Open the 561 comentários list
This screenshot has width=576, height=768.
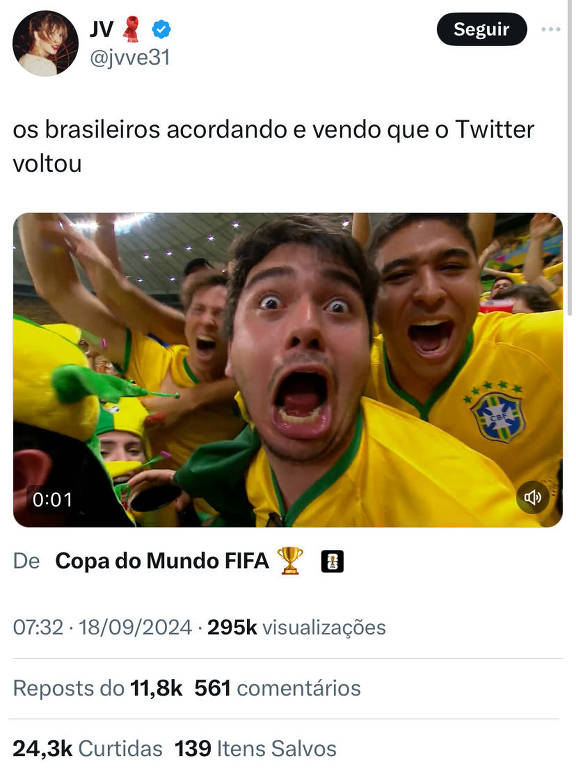[x=277, y=688]
